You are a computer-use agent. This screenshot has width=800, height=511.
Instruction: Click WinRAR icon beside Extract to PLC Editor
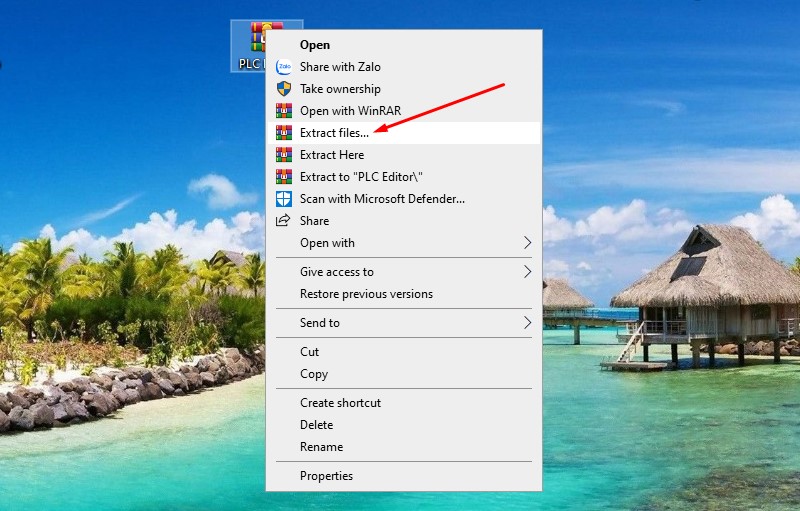(284, 176)
